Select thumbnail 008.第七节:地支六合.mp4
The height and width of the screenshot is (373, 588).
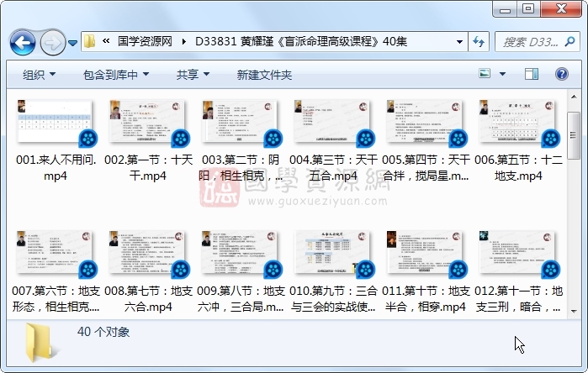pyautogui.click(x=147, y=252)
